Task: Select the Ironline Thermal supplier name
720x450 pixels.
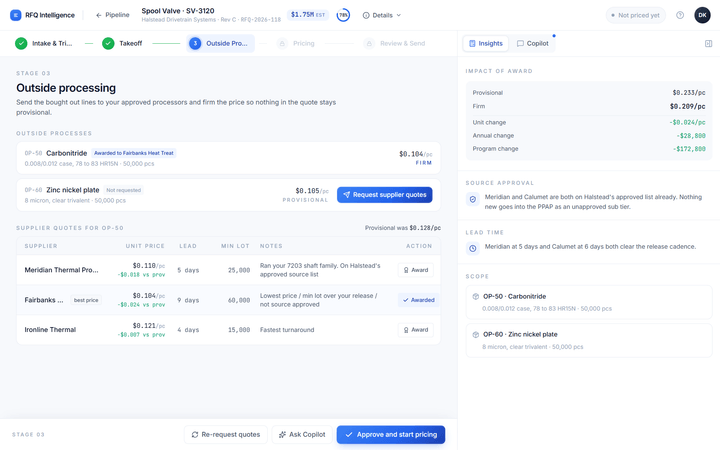Action: coord(50,330)
